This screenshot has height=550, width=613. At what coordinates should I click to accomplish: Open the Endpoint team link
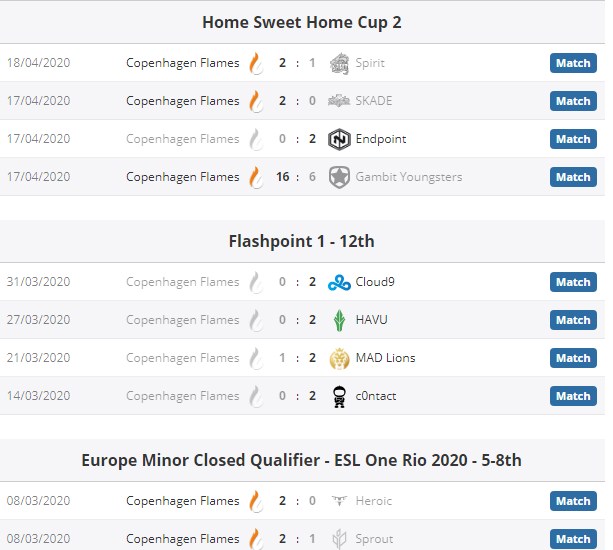coord(380,139)
